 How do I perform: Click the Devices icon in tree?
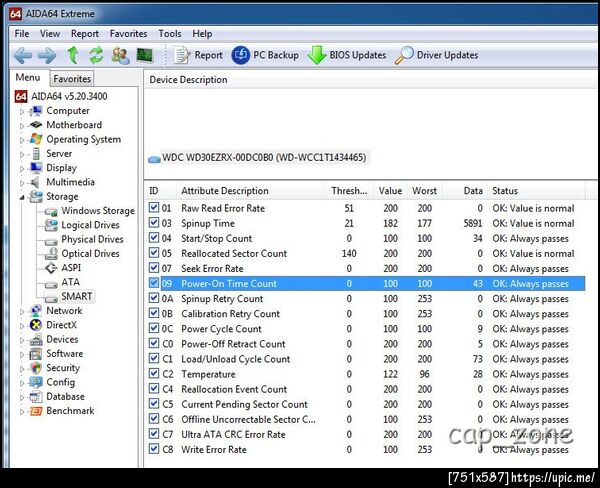tap(36, 339)
